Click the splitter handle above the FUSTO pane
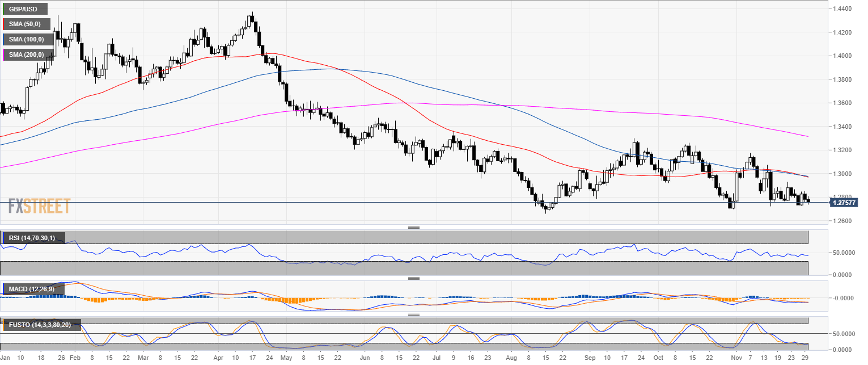 tap(413, 314)
